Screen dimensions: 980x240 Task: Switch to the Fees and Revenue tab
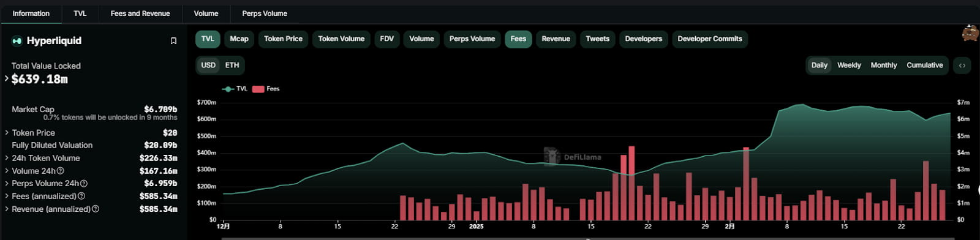pyautogui.click(x=140, y=13)
